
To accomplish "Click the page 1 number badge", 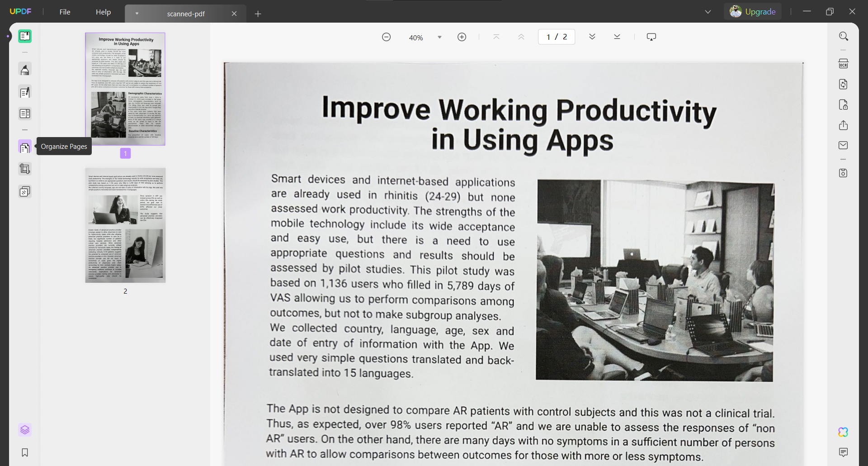I will [x=125, y=153].
